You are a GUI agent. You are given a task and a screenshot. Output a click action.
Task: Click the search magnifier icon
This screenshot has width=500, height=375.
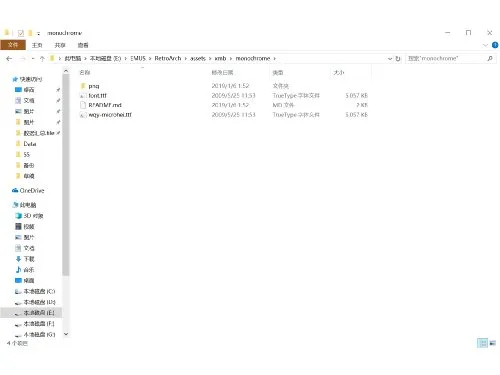tap(490, 58)
